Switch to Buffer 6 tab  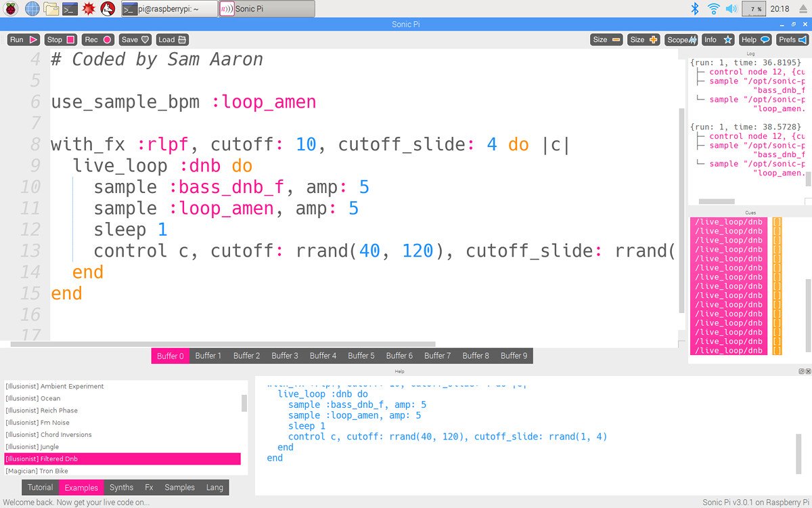(399, 356)
